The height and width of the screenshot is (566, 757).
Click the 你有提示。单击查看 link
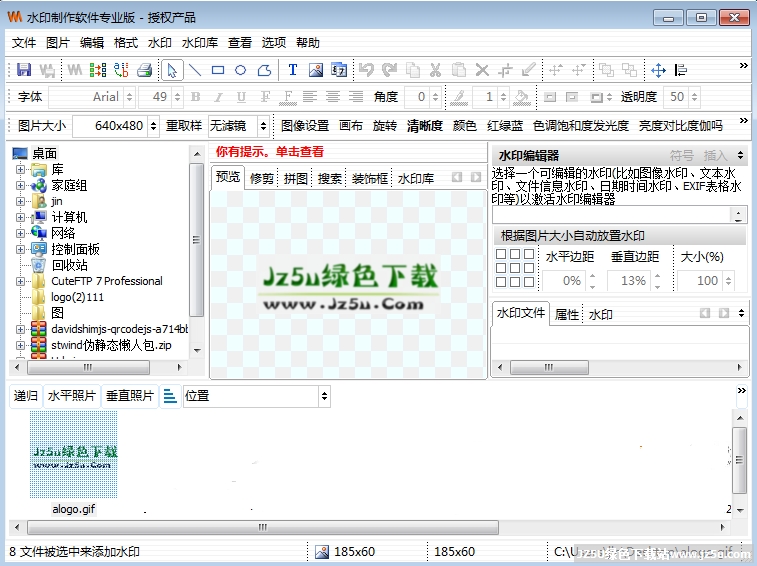(x=269, y=152)
